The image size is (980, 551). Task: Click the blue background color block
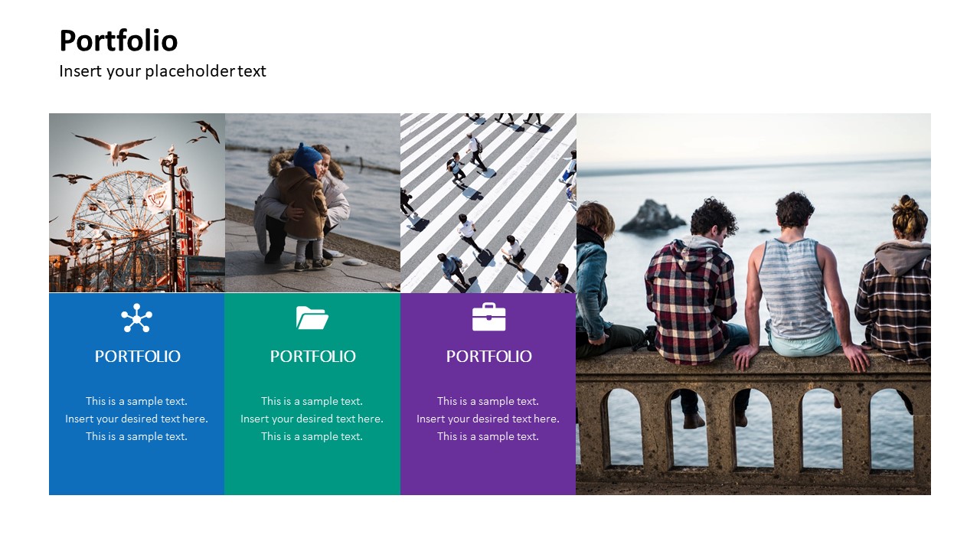(136, 471)
